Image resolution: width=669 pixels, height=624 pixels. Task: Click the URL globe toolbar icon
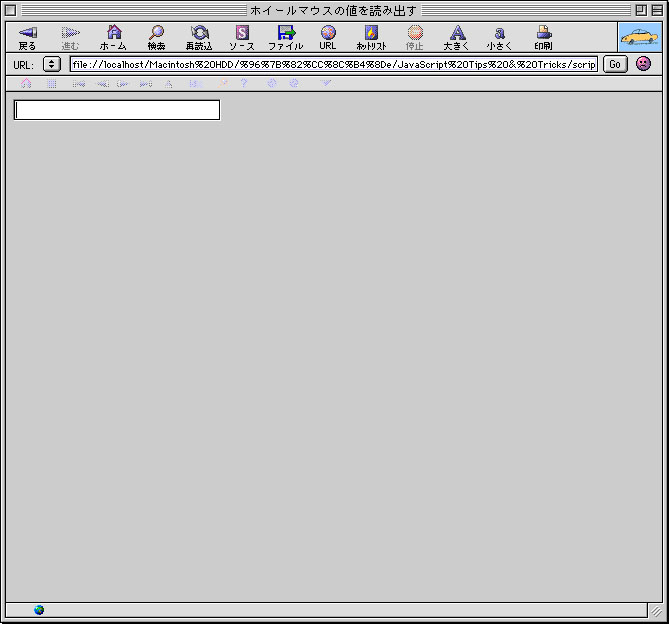click(x=328, y=38)
